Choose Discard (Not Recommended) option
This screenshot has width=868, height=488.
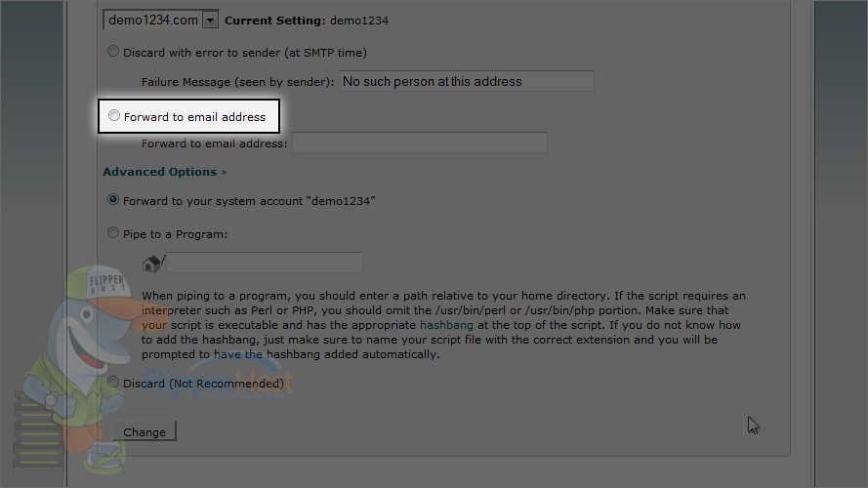[x=113, y=382]
